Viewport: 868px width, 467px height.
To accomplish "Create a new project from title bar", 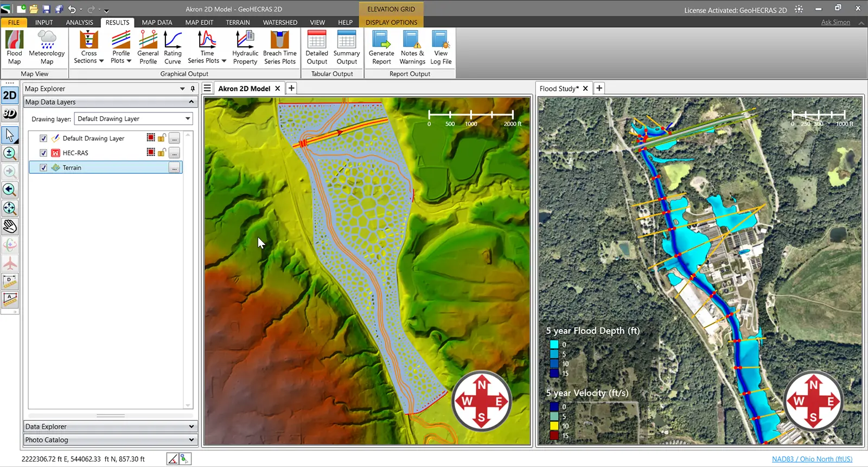I will pyautogui.click(x=21, y=9).
